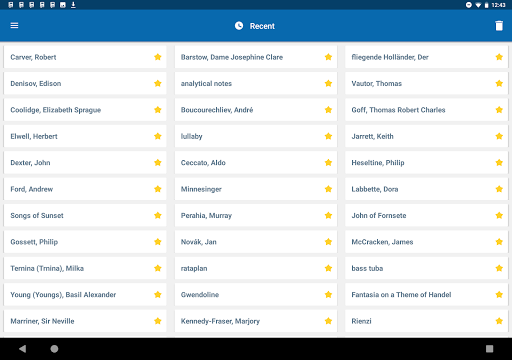512x360 pixels.
Task: Toggle favorite star for analytical notes
Action: click(x=328, y=83)
